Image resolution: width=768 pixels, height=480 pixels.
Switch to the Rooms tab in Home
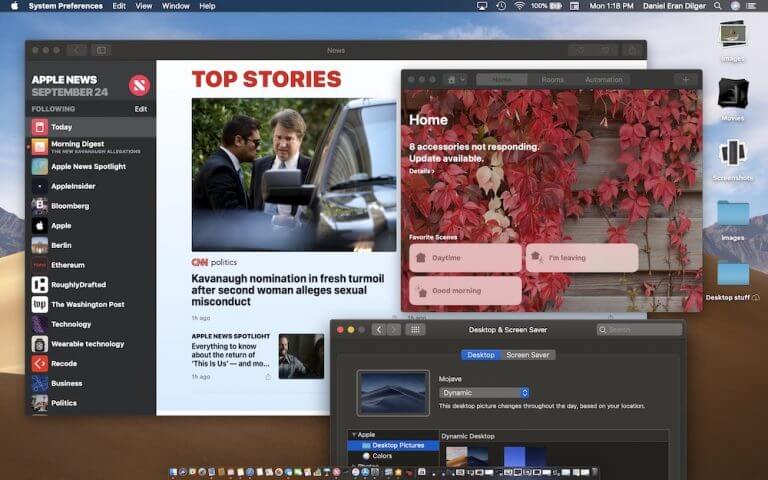(552, 79)
